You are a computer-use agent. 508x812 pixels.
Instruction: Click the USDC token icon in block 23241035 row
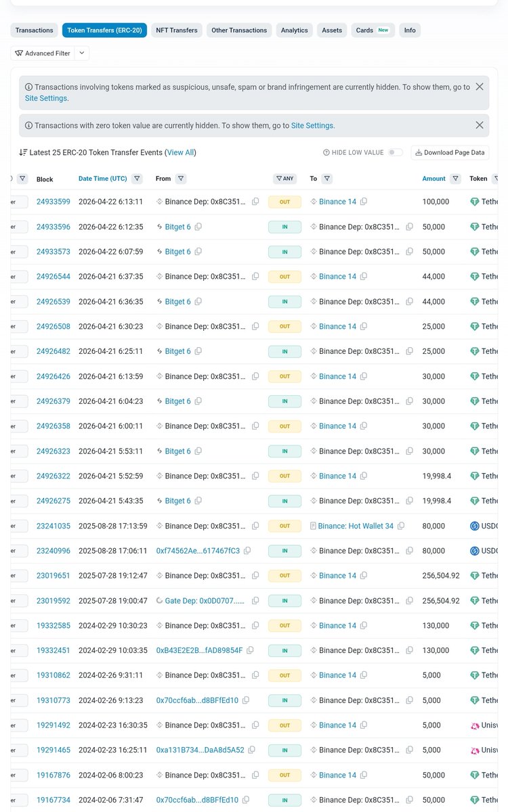(474, 526)
